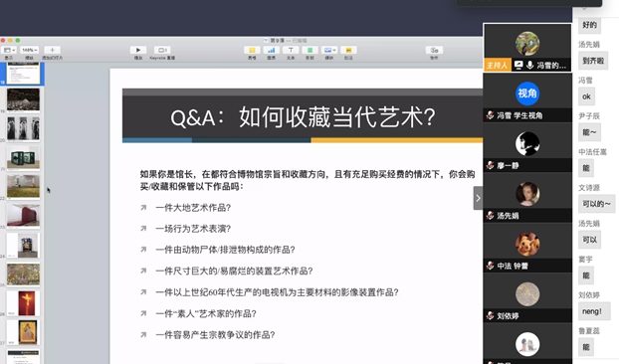Select the red curved sculpture slide thumbnail

tap(23, 216)
